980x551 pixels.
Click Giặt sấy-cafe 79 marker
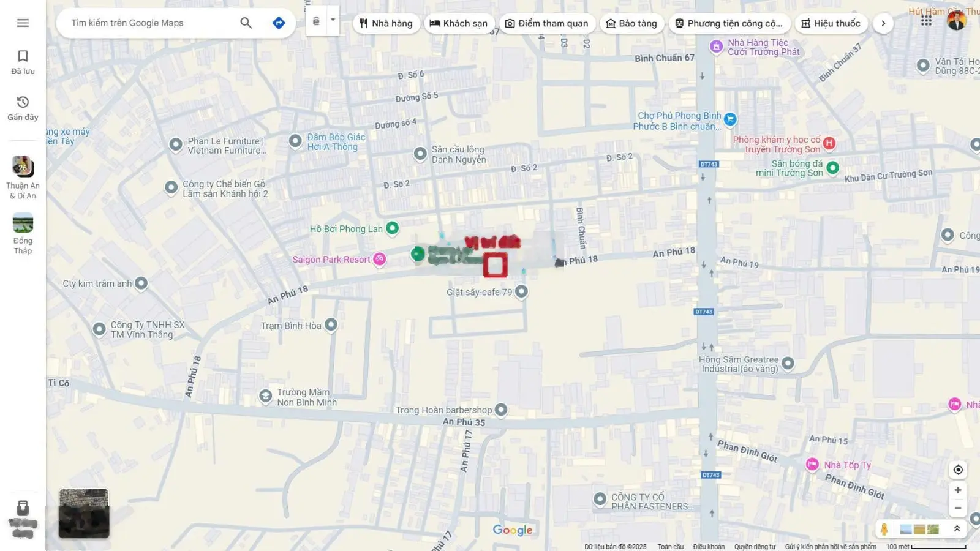(x=521, y=291)
